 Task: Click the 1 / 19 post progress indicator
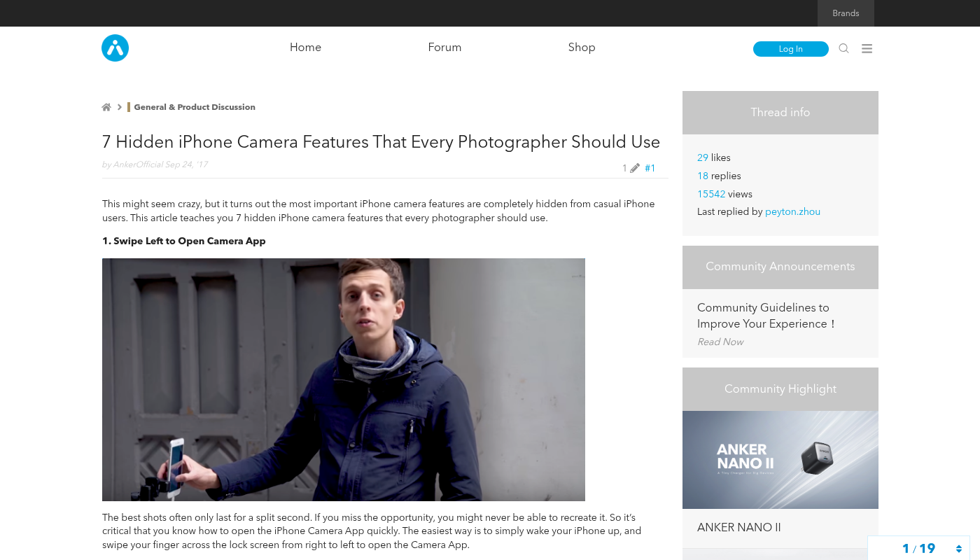click(x=918, y=549)
